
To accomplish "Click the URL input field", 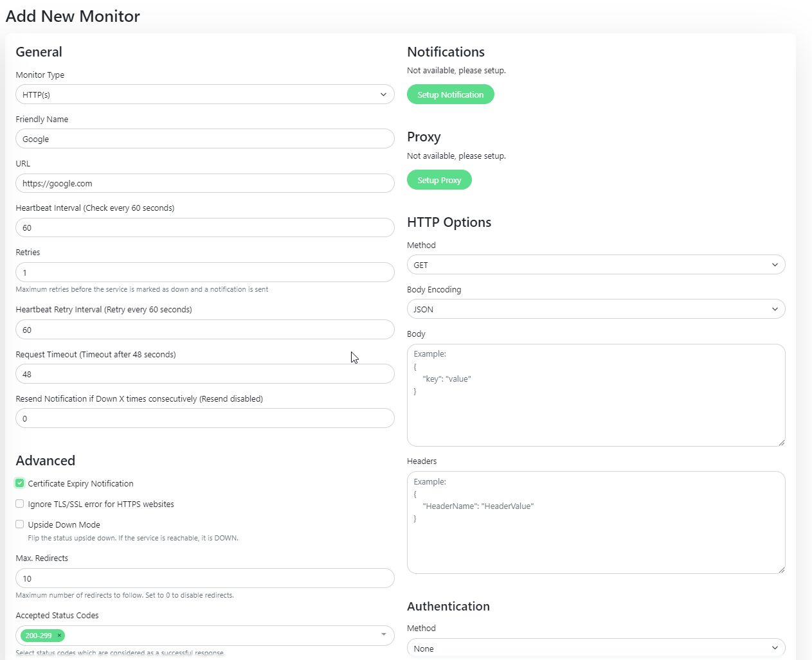I will point(204,183).
